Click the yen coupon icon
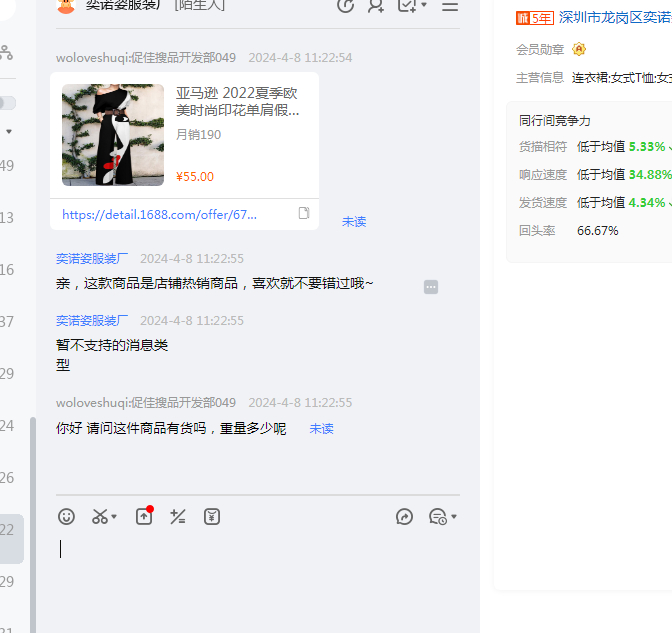672x633 pixels. tap(212, 516)
